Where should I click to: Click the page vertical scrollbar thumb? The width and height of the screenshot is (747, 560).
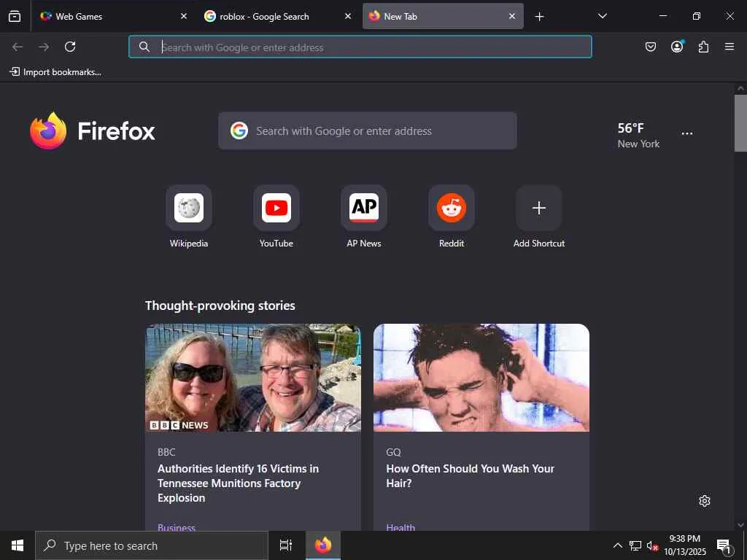point(740,122)
